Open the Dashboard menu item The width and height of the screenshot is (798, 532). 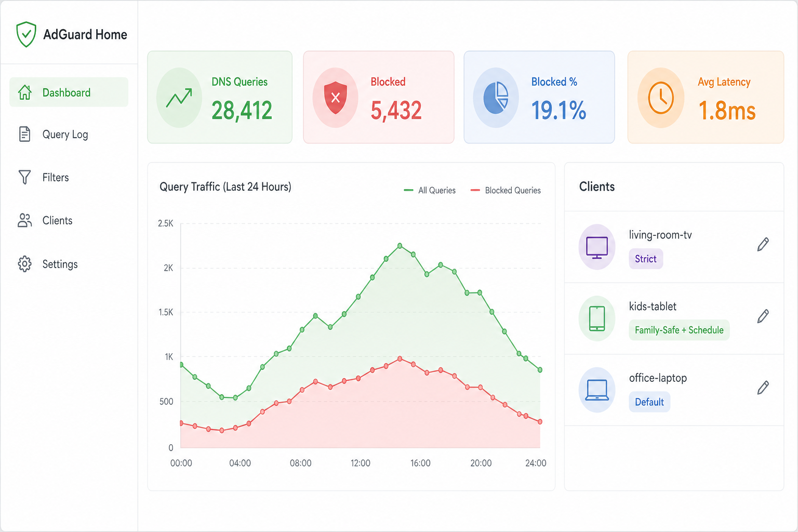point(69,92)
